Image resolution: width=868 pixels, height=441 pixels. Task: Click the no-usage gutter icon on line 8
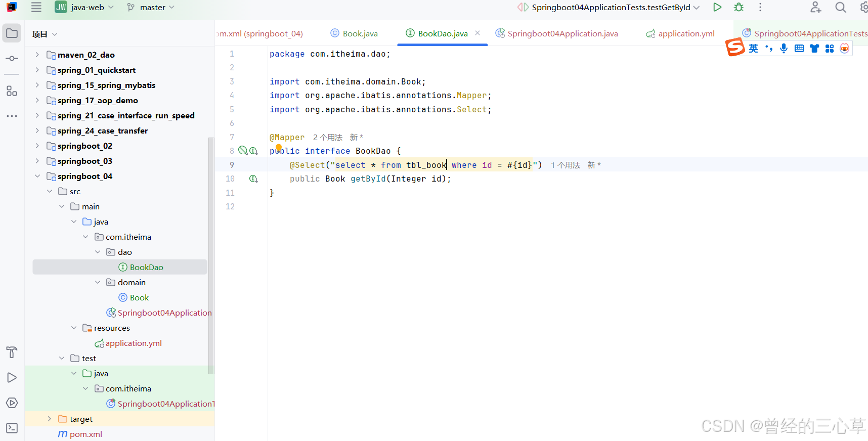pos(243,151)
